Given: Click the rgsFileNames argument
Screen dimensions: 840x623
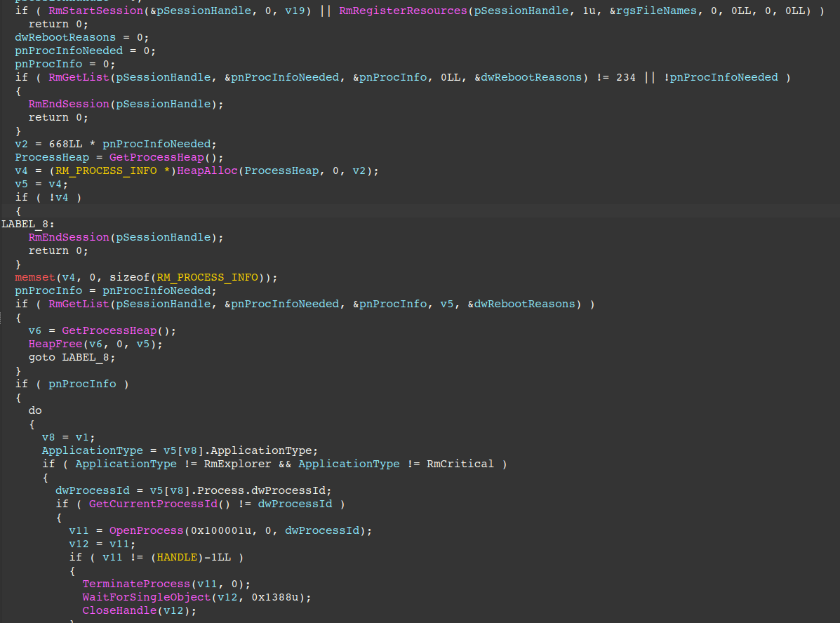Looking at the screenshot, I should [656, 11].
